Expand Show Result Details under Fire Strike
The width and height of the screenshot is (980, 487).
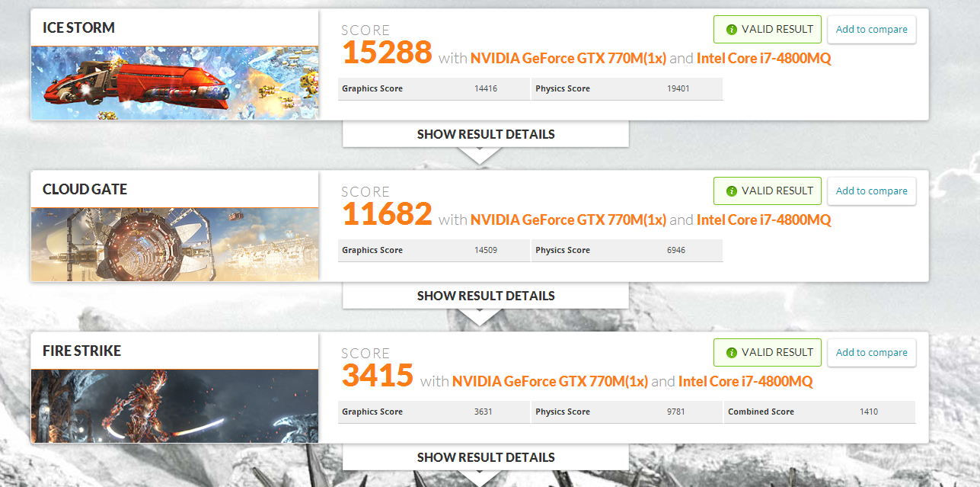[x=486, y=457]
